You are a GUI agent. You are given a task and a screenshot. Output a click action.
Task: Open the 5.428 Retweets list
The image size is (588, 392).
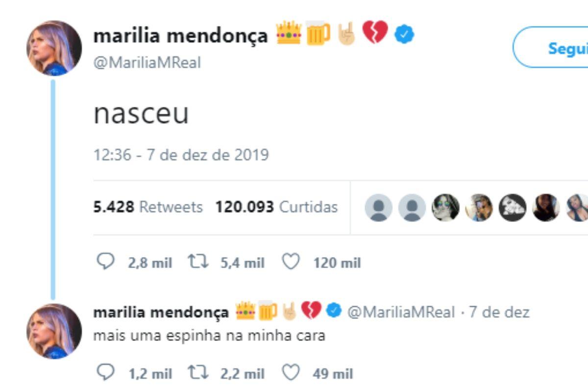tap(147, 207)
